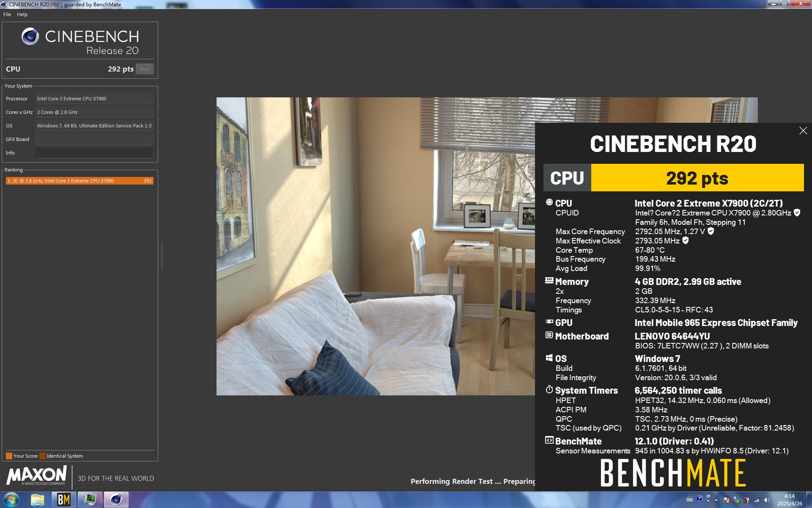Show hidden tray icons arrow
812x508 pixels.
click(716, 500)
